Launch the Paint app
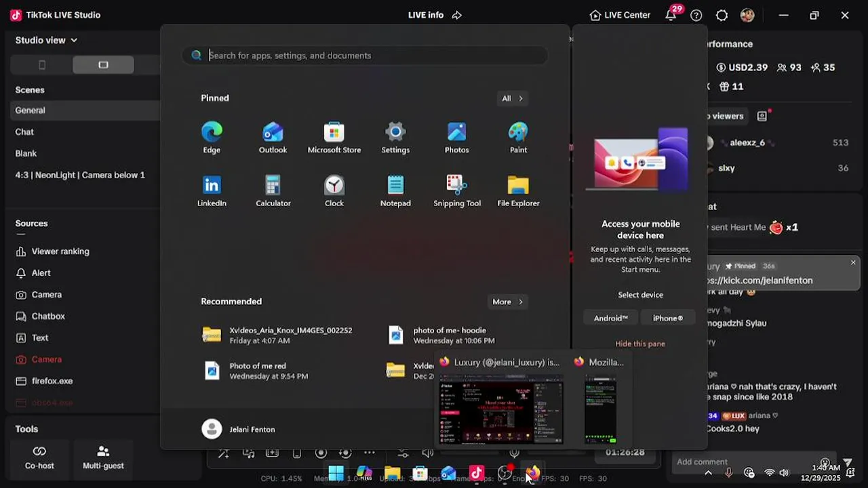 tap(518, 138)
